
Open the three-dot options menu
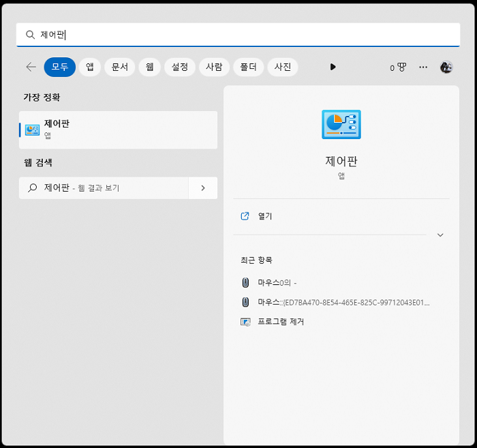(423, 67)
